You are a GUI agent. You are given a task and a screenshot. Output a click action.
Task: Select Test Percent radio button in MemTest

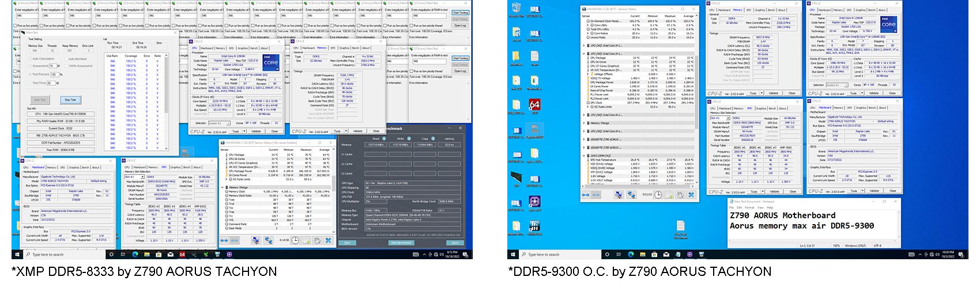[31, 74]
